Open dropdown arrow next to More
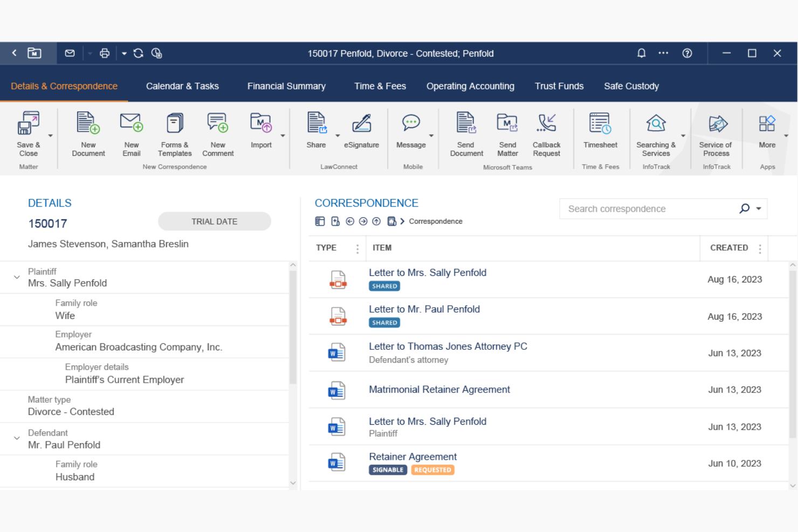 786,136
